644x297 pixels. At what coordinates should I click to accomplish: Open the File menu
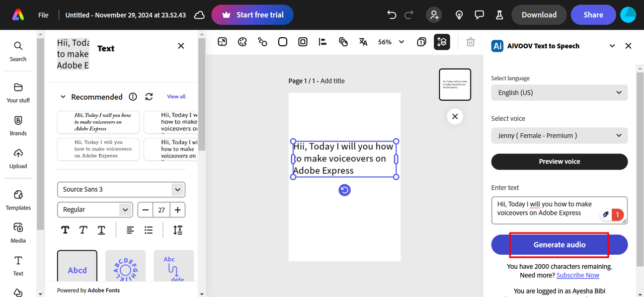coord(43,15)
